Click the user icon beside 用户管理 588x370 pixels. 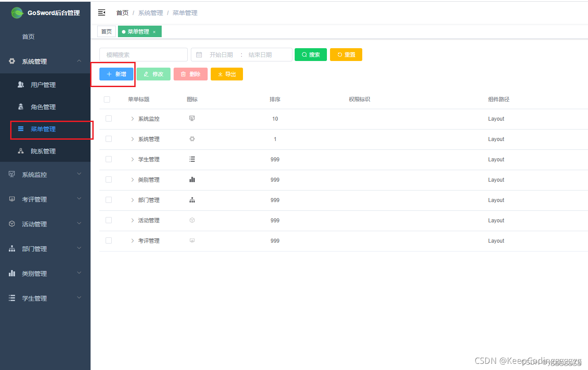click(x=21, y=84)
